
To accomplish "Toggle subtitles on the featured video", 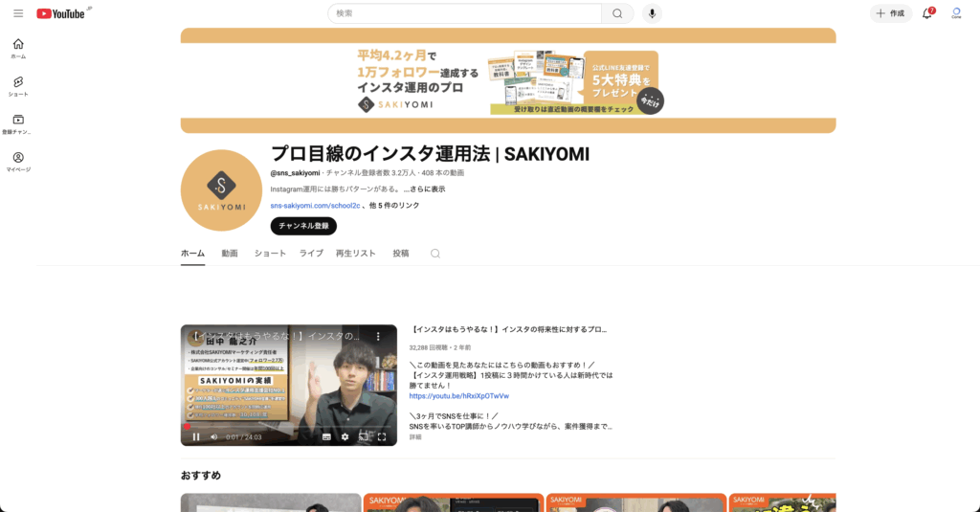I will tap(326, 437).
